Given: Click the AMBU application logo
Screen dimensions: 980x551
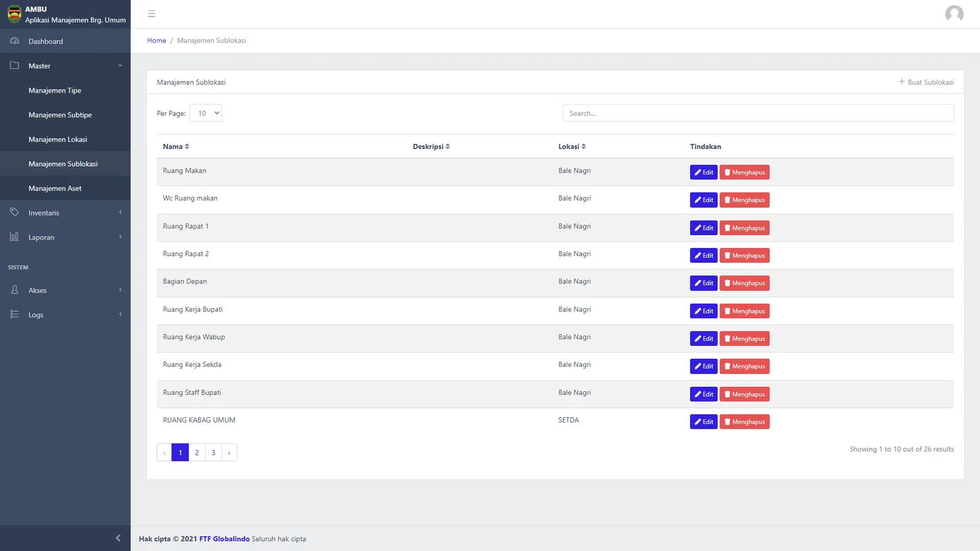Looking at the screenshot, I should 14,14.
